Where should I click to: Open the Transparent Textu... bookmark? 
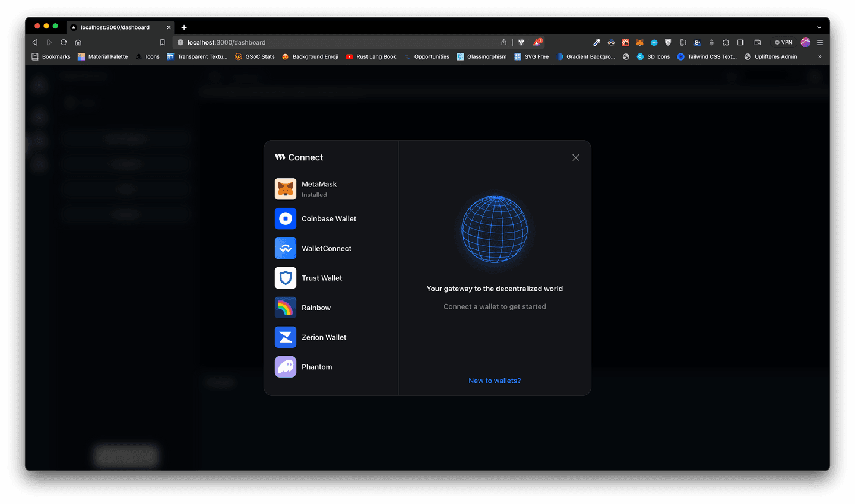click(197, 56)
